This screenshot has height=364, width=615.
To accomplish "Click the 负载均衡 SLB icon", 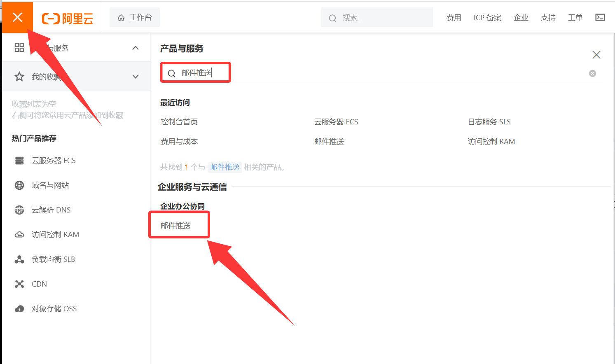I will click(19, 259).
